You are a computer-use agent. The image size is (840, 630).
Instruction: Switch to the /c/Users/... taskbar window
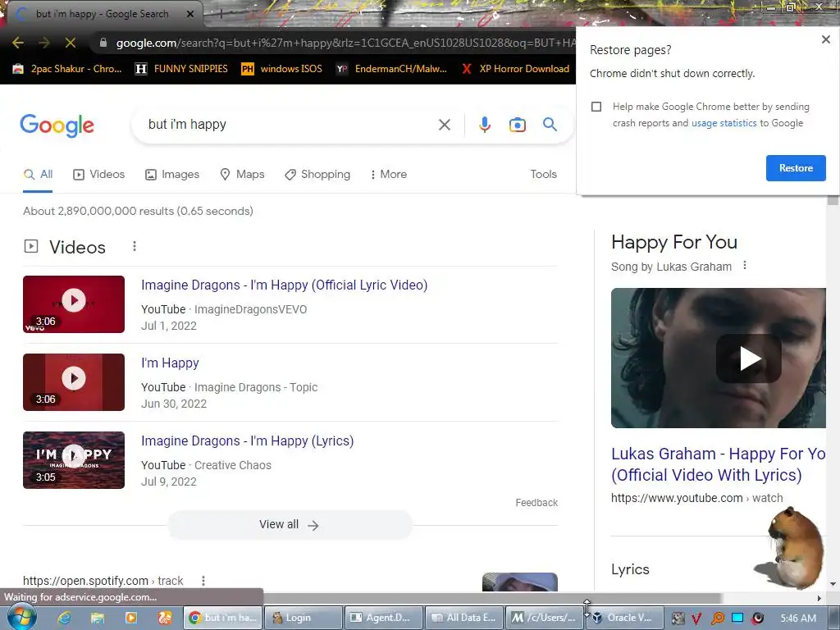(545, 618)
